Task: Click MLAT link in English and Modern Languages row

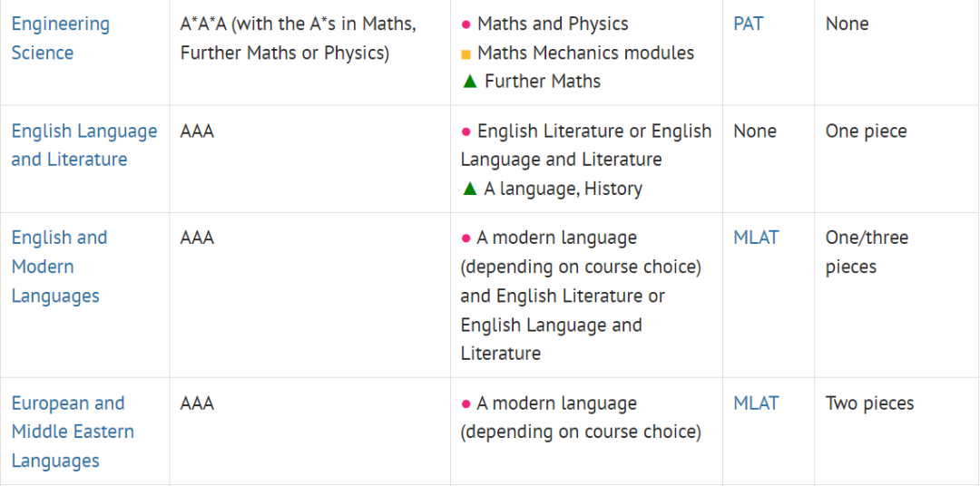Action: click(x=756, y=238)
